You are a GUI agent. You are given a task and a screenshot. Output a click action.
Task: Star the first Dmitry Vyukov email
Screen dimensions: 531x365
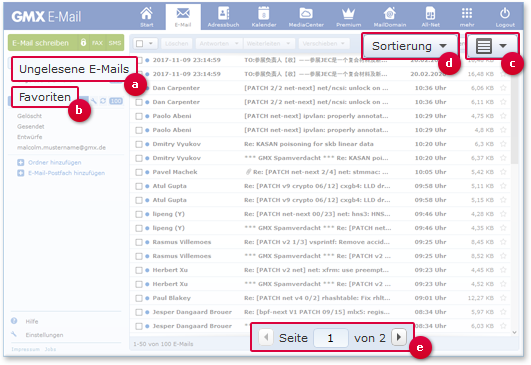503,144
